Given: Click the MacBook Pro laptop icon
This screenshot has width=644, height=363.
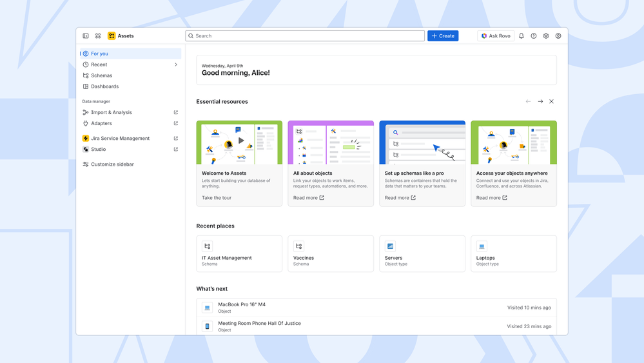Looking at the screenshot, I should pos(208,308).
